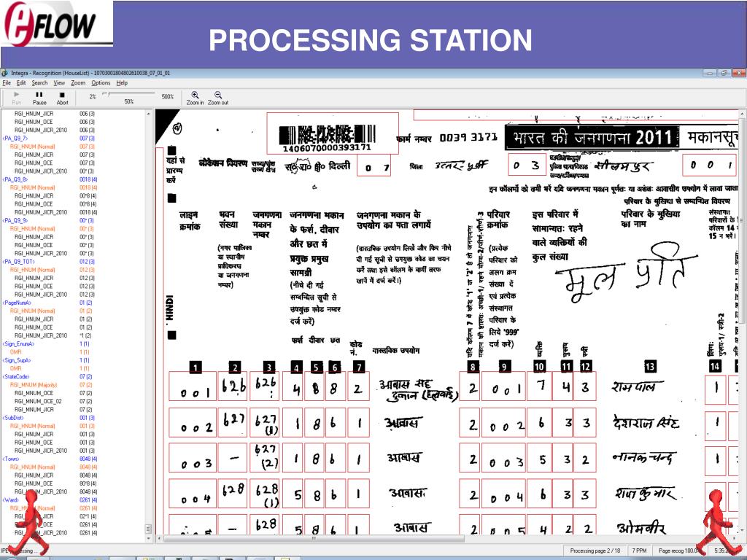Screen dimensions: 747x560
Task: Click the 'Page recog 100.0' status entry
Action: pyautogui.click(x=678, y=551)
